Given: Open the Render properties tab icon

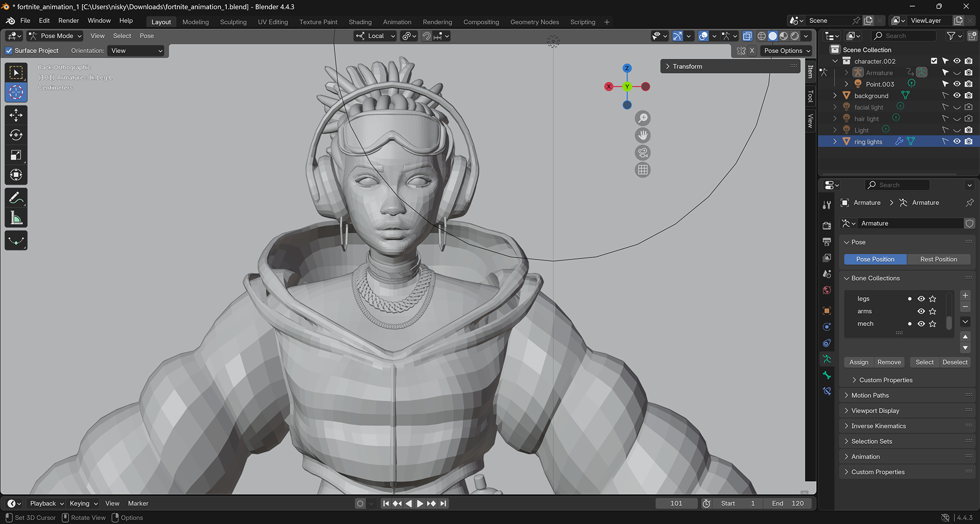Looking at the screenshot, I should 827,225.
